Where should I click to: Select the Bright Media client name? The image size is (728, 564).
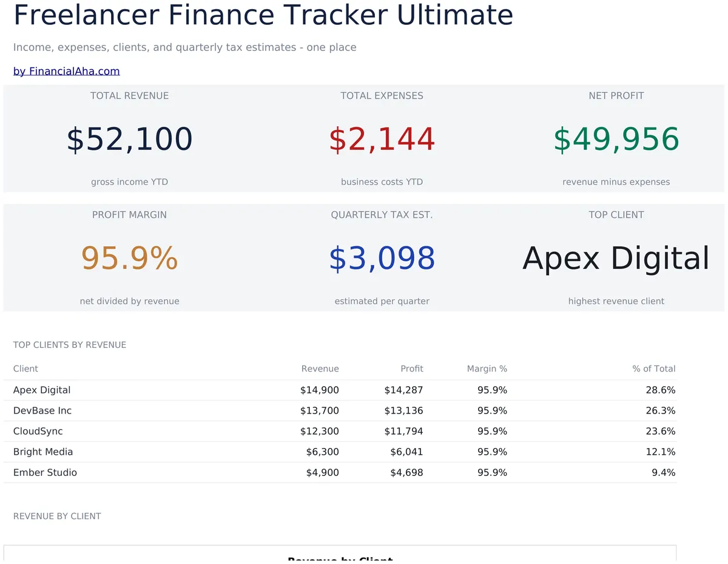point(43,452)
